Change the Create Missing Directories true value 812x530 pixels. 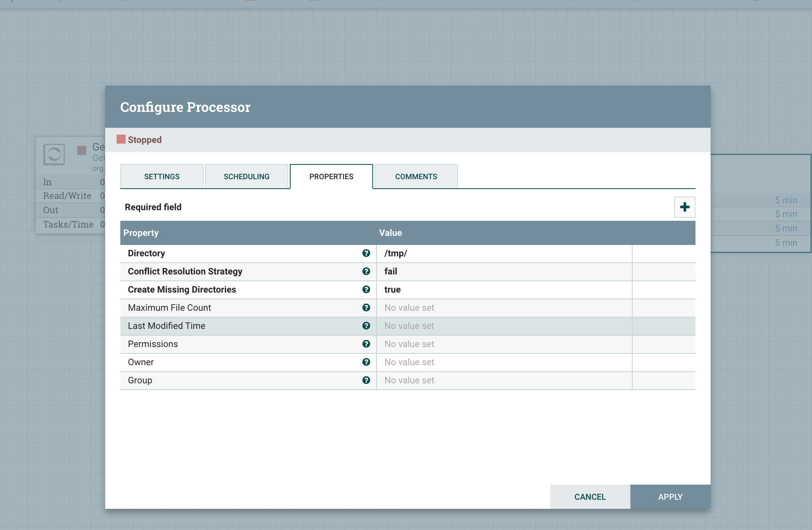coord(503,290)
